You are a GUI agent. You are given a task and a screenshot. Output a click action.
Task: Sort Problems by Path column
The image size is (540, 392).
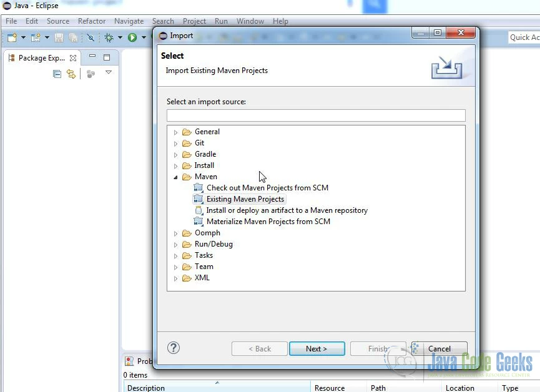coord(404,388)
